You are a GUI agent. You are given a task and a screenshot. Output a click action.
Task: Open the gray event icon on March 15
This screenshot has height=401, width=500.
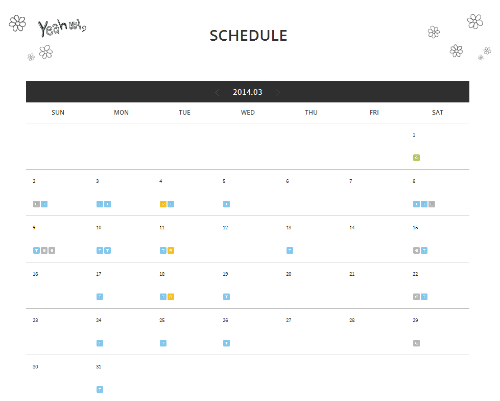click(416, 250)
